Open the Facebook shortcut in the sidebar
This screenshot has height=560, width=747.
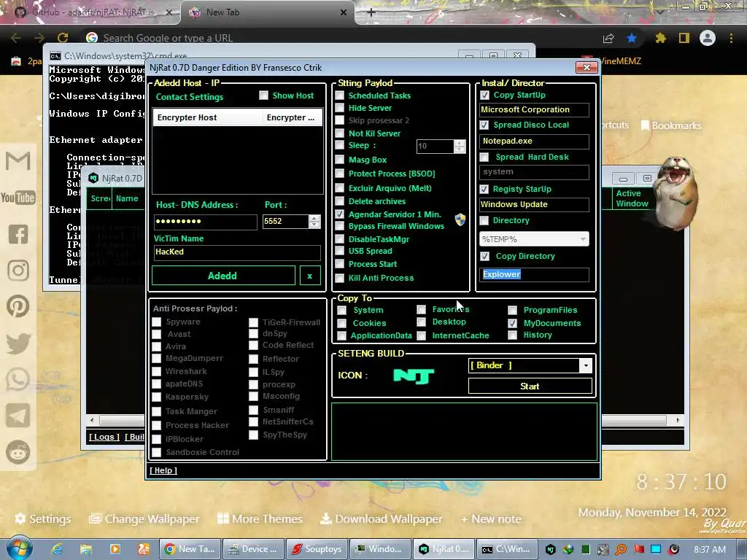[18, 234]
